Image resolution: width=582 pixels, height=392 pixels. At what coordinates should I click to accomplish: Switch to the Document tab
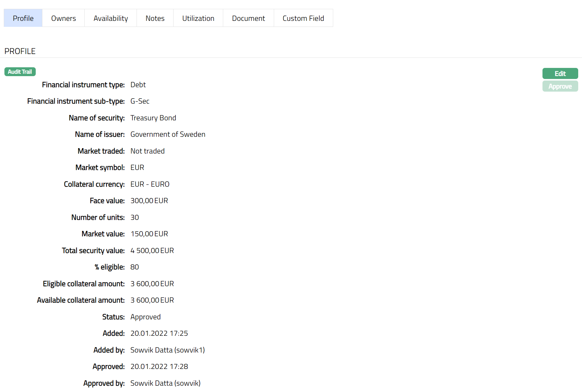coord(248,18)
